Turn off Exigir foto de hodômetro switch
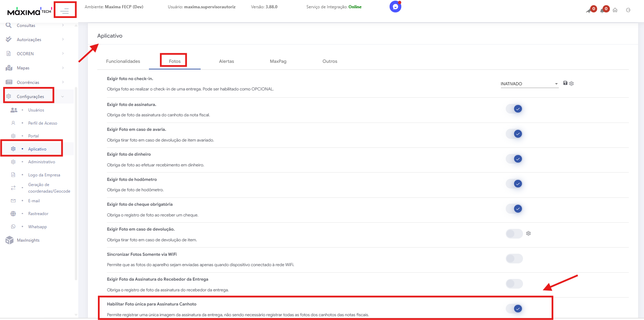This screenshot has width=644, height=320. coord(514,184)
